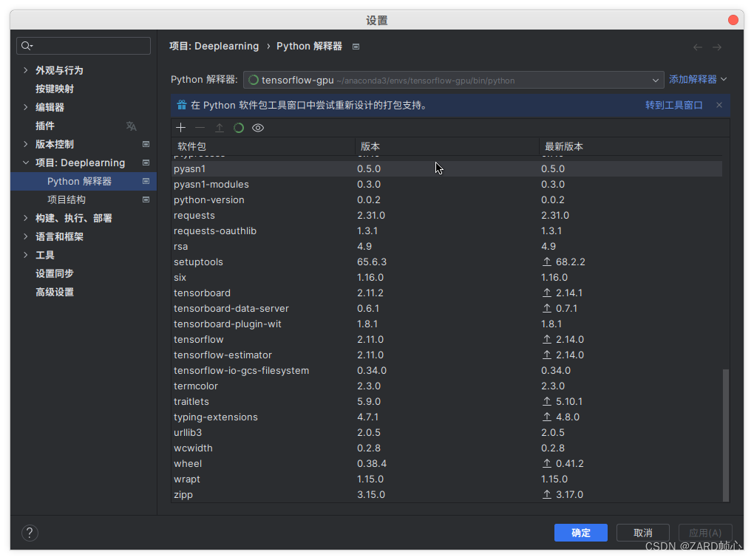Select the wrapt package row
Viewport: 754px width, 560px height.
tap(446, 479)
